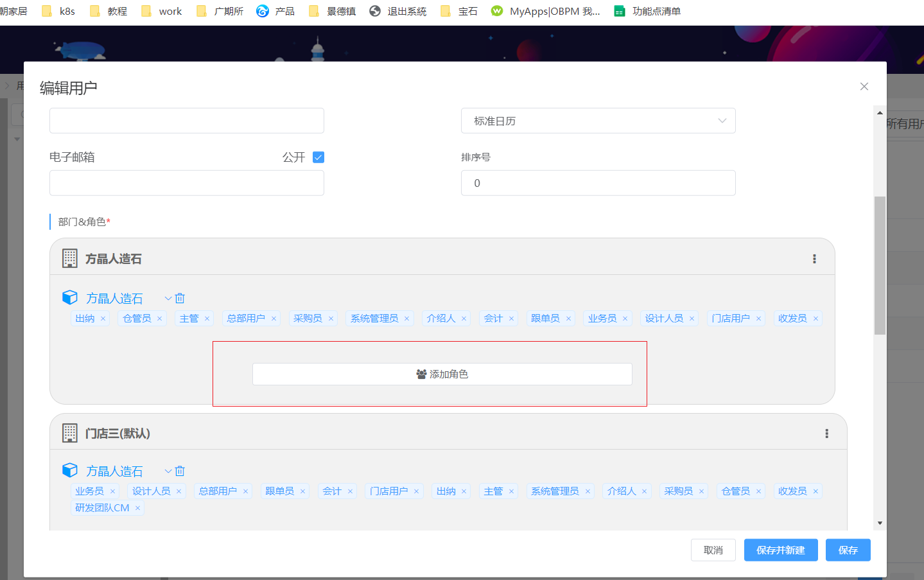Open the k8s bookmark folder
924x580 pixels.
tap(58, 11)
